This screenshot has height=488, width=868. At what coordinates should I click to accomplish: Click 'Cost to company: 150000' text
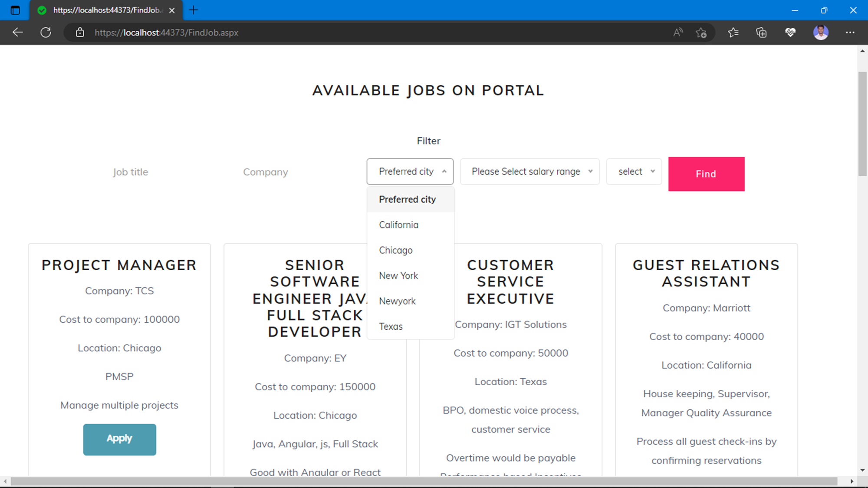pyautogui.click(x=315, y=387)
